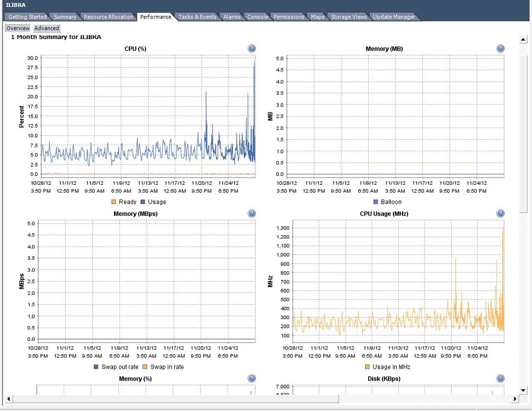Click the Balloon legend color swatch
The height and width of the screenshot is (411, 532).
(376, 202)
